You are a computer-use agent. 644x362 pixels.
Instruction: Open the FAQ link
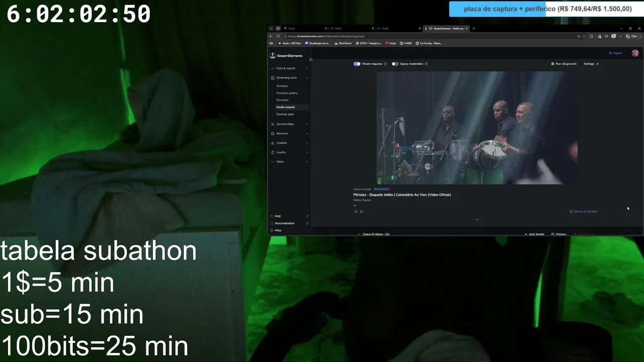point(289,216)
